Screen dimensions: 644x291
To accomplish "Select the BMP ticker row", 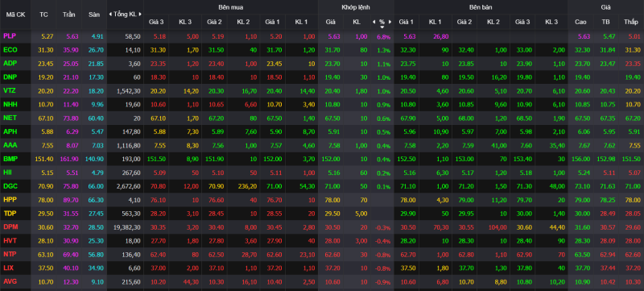I will (x=322, y=159).
